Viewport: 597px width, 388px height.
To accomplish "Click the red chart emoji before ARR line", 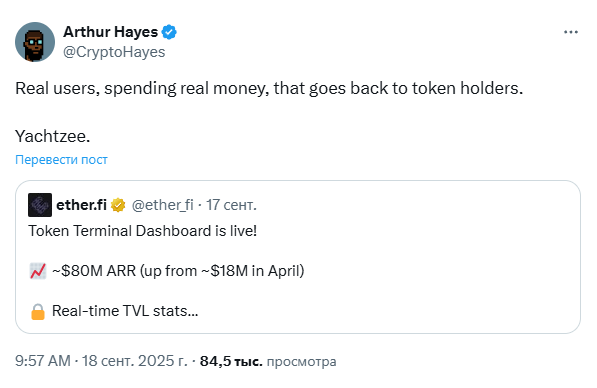I will tap(38, 271).
